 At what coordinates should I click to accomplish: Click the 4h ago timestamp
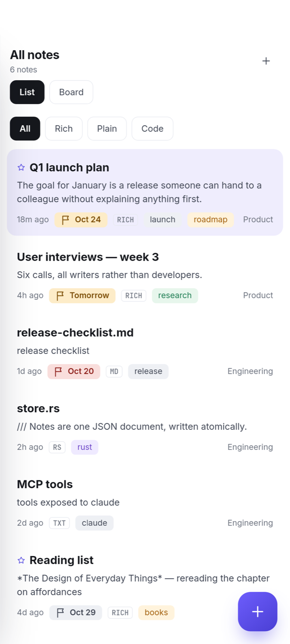(x=30, y=295)
